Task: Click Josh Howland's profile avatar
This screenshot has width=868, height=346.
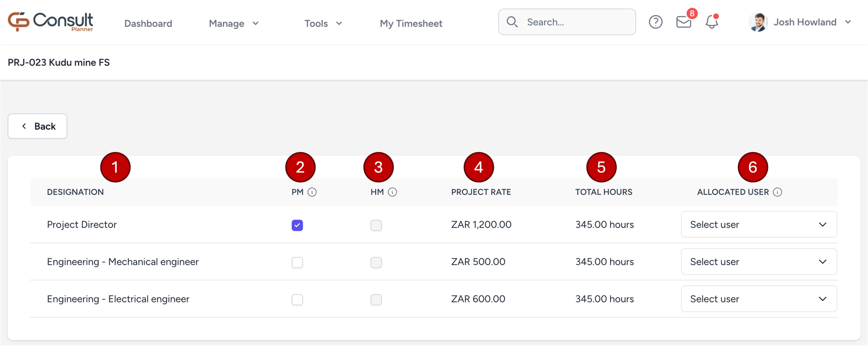Action: point(758,22)
